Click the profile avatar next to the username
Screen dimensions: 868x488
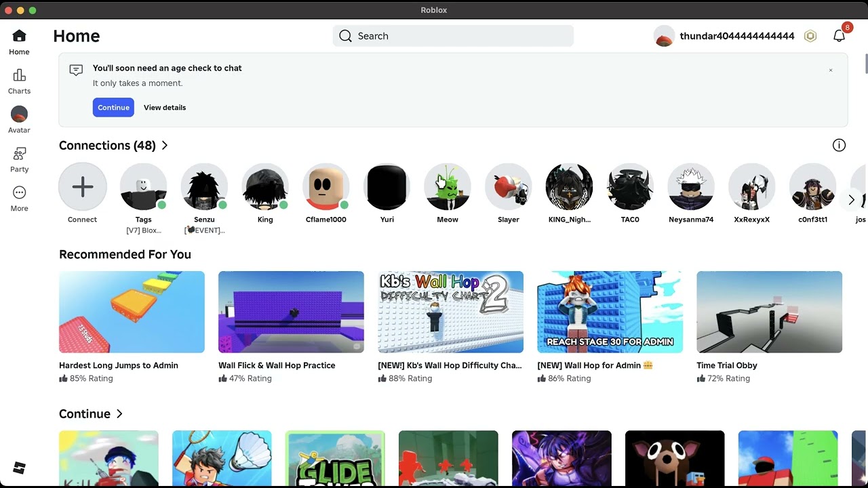[x=664, y=36]
